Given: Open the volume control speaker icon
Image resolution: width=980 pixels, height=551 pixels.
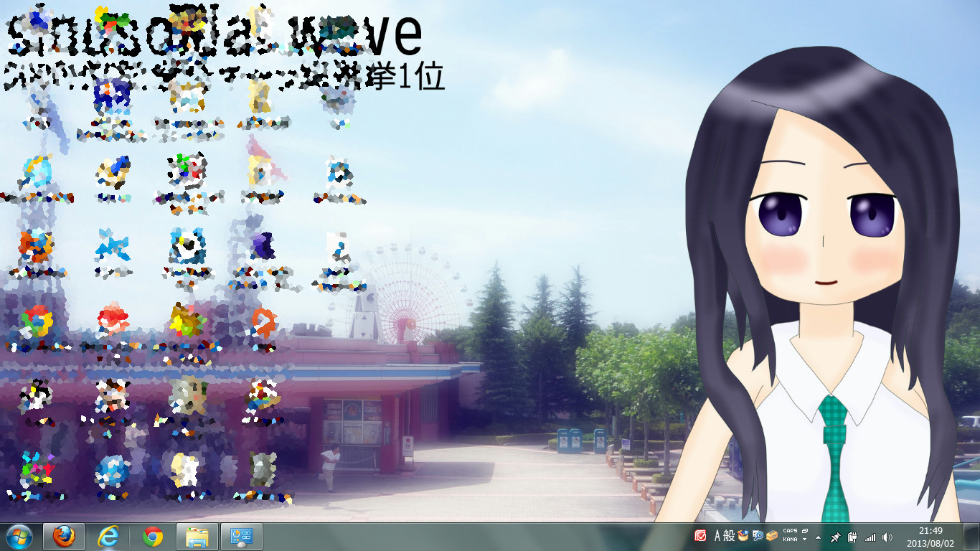Looking at the screenshot, I should [887, 537].
